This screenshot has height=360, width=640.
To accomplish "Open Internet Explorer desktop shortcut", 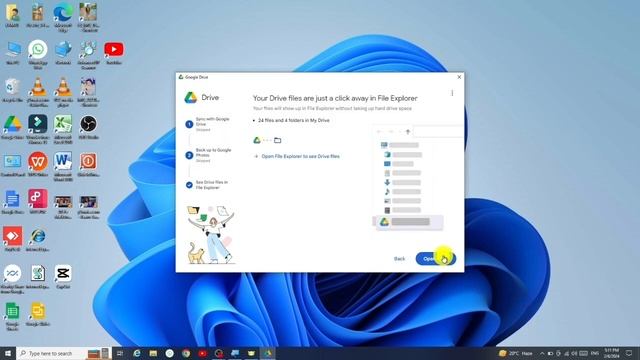I will click(38, 240).
